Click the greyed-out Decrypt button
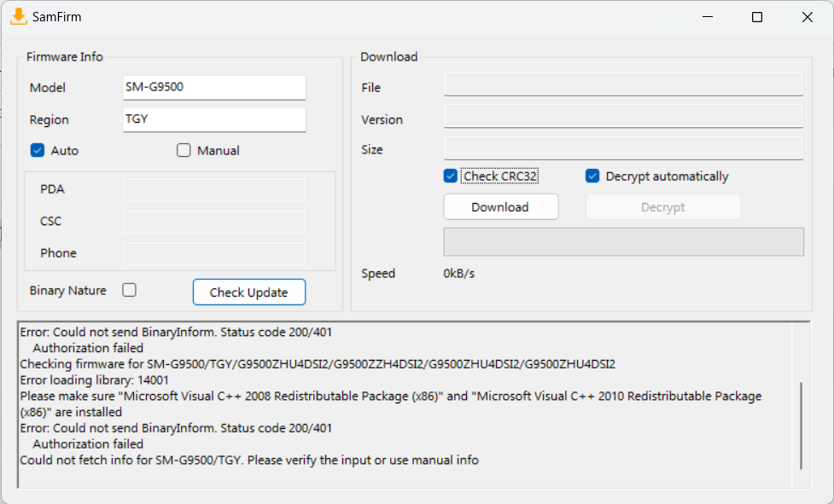The image size is (834, 504). [663, 206]
